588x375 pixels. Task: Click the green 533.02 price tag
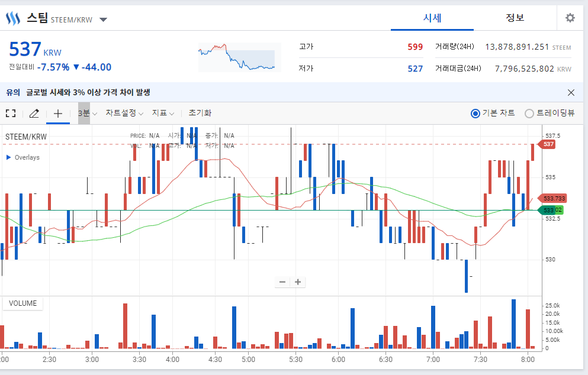(551, 210)
